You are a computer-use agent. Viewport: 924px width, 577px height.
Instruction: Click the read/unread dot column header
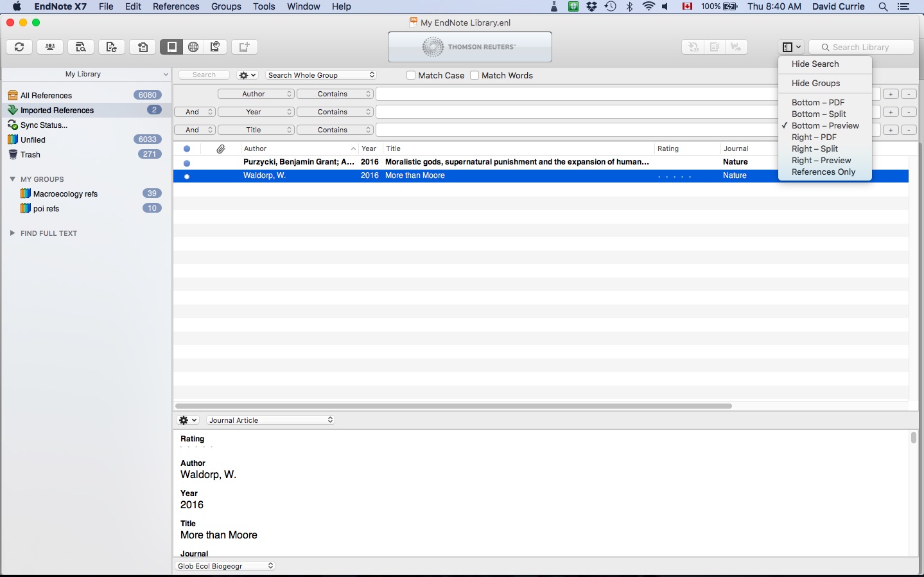coord(187,148)
